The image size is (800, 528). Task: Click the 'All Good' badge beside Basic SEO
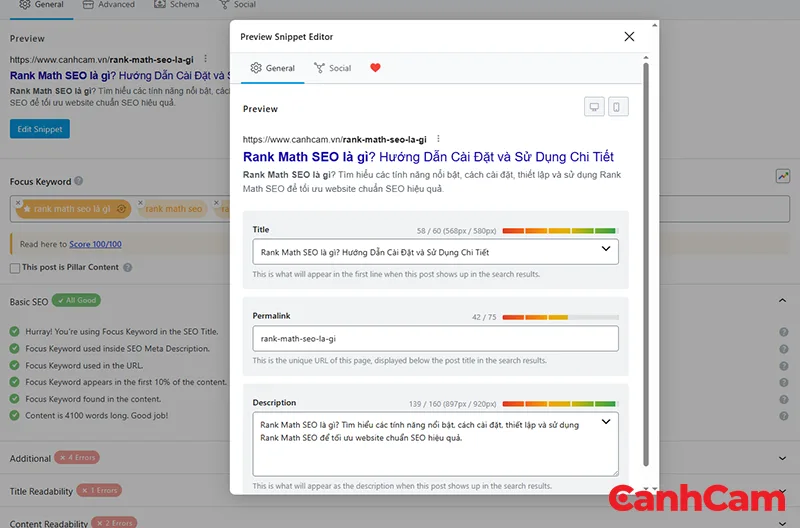pos(77,300)
